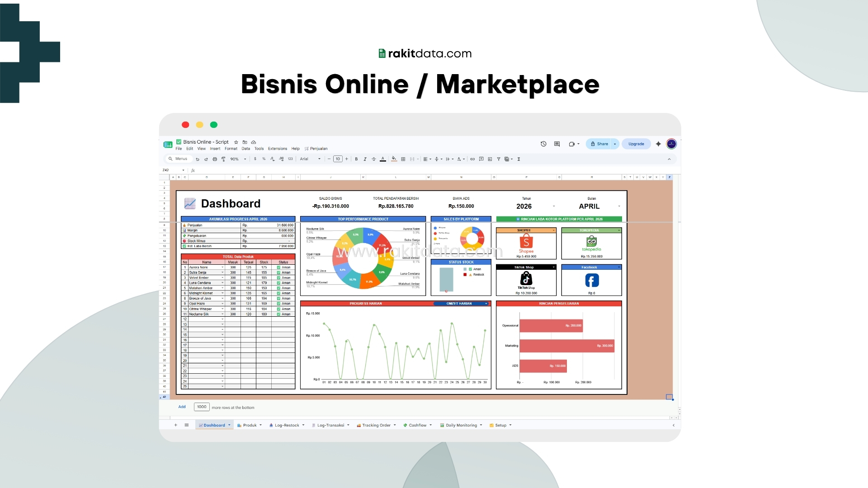The width and height of the screenshot is (868, 488).
Task: Toggle Aman checkbox for Matahari Amber
Action: (x=278, y=288)
